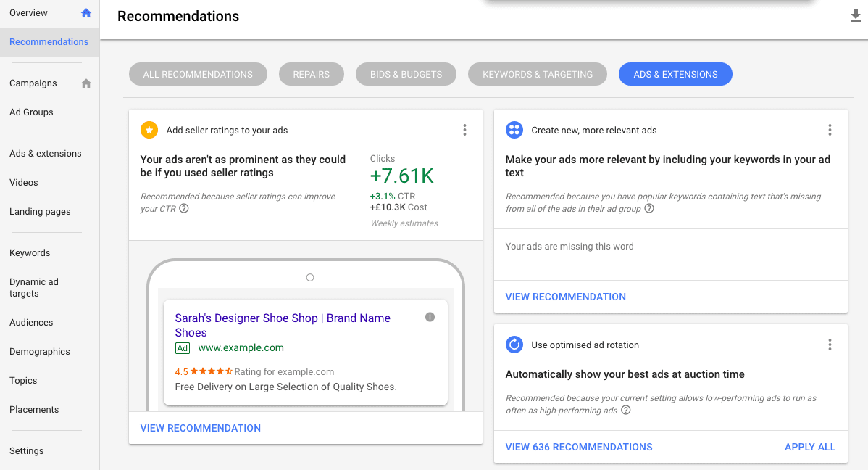Image resolution: width=868 pixels, height=470 pixels.
Task: Click the Sarah's Designer Shoe Shop ad headline
Action: pyautogui.click(x=283, y=326)
